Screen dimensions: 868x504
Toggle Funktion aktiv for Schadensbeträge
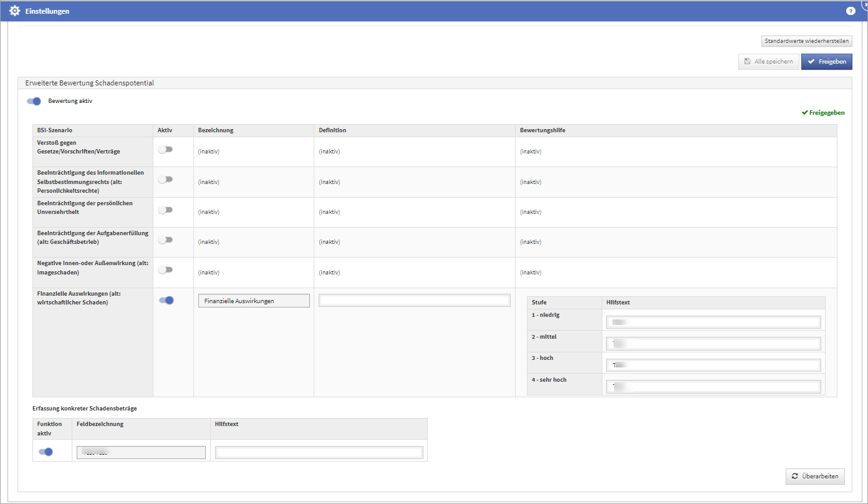coord(46,452)
